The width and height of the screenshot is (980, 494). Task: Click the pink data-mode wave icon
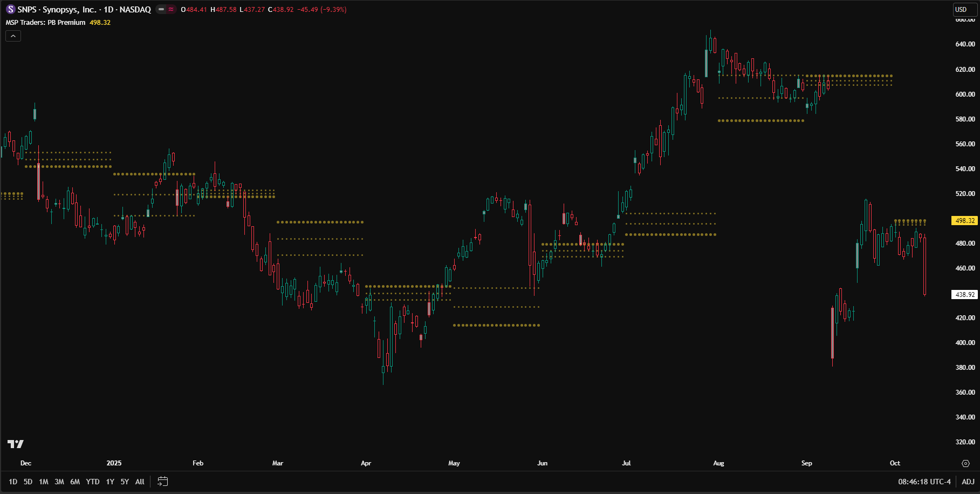click(x=171, y=9)
